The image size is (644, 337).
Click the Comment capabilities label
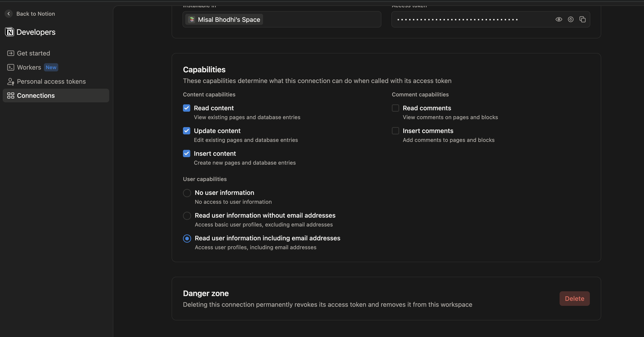click(420, 94)
